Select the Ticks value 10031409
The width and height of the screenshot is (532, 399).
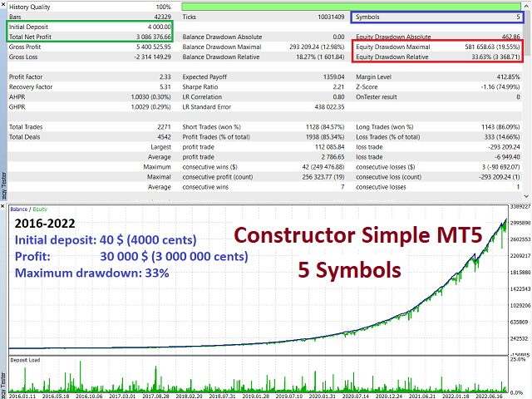tap(331, 17)
